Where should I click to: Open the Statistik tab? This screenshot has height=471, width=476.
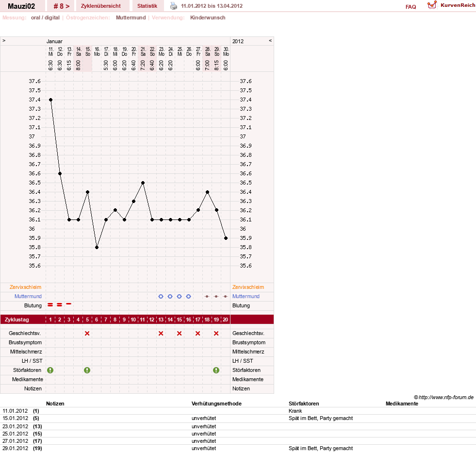[x=147, y=6]
